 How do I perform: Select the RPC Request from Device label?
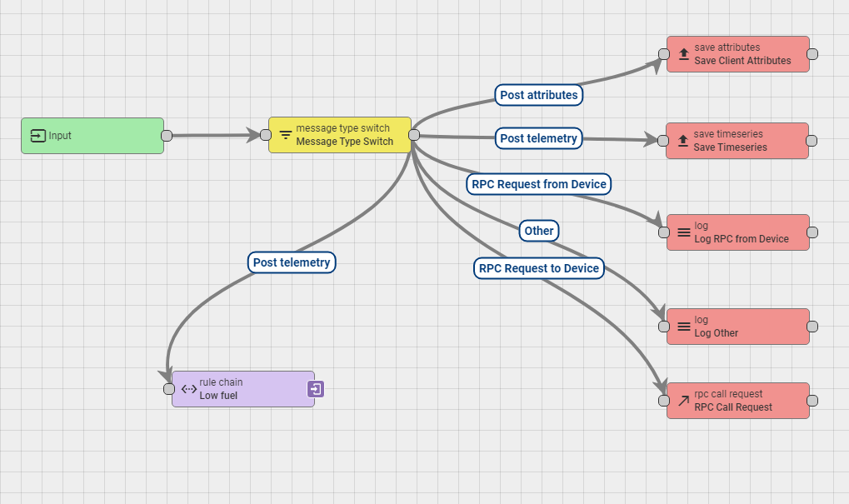pyautogui.click(x=539, y=183)
